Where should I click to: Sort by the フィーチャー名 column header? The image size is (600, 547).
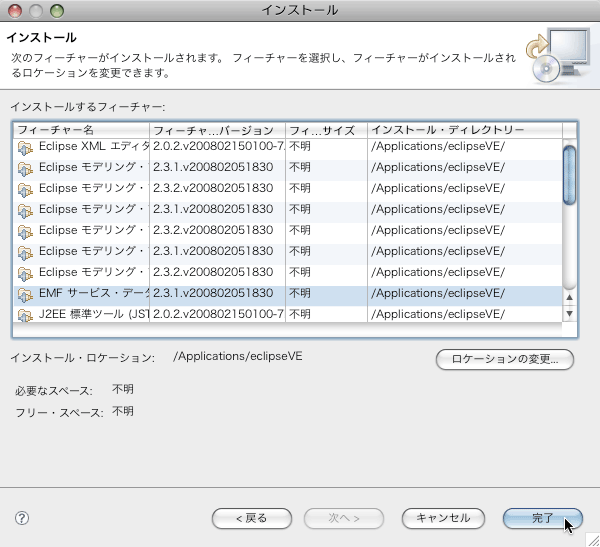click(x=82, y=130)
